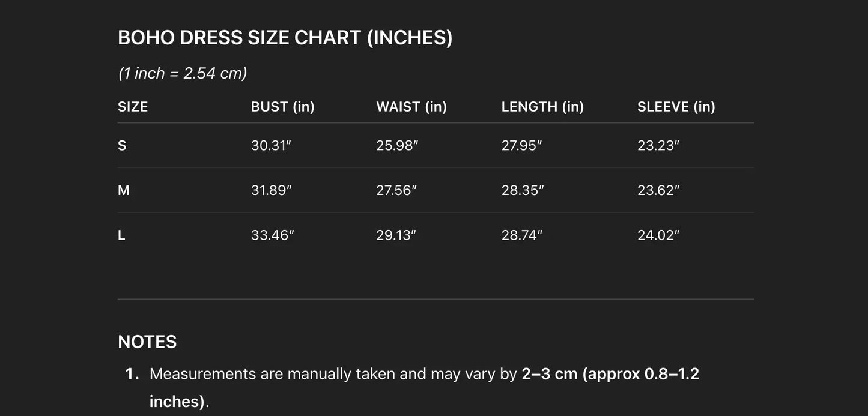Select the 24.02″ sleeve value
The width and height of the screenshot is (868, 416).
(658, 235)
